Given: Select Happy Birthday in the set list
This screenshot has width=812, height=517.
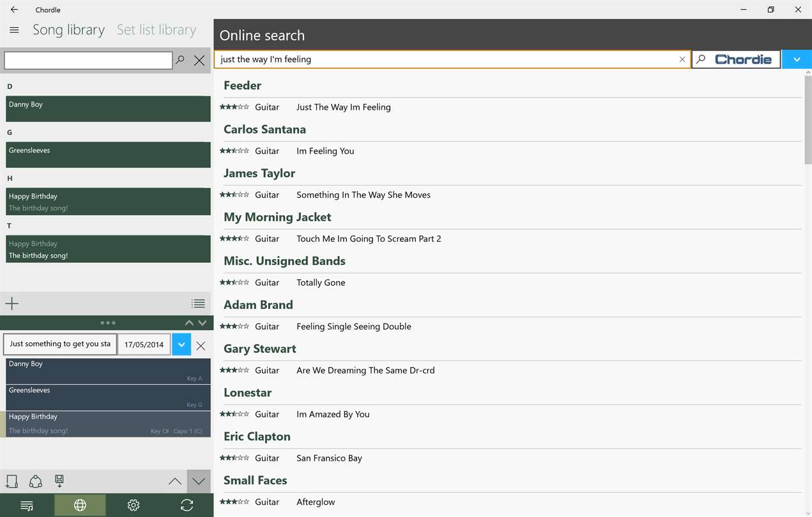Looking at the screenshot, I should point(108,424).
